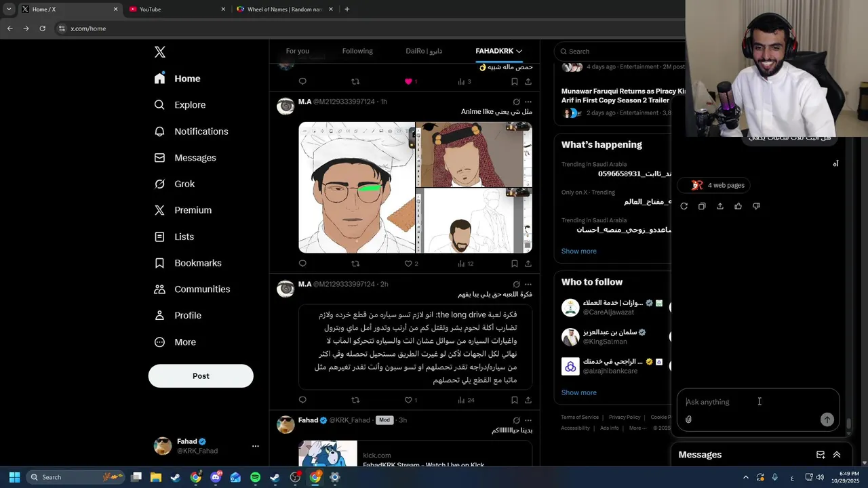Screen dimensions: 868x488
Task: Share the long drive game post
Action: click(528, 401)
